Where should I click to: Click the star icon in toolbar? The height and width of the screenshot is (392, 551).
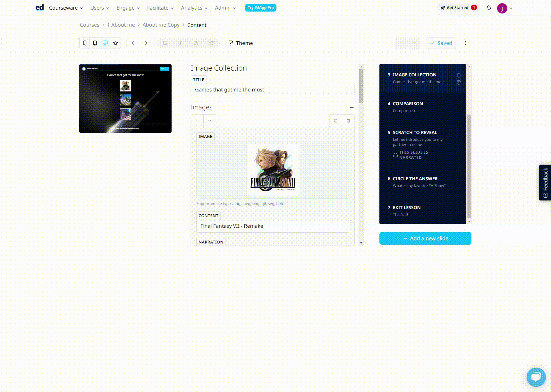pyautogui.click(x=115, y=43)
